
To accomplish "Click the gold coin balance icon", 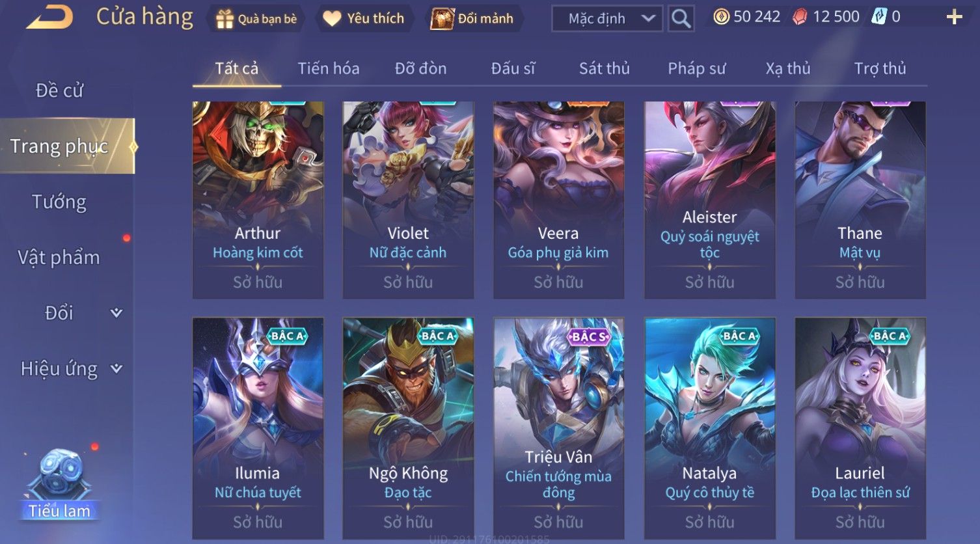I will (721, 17).
